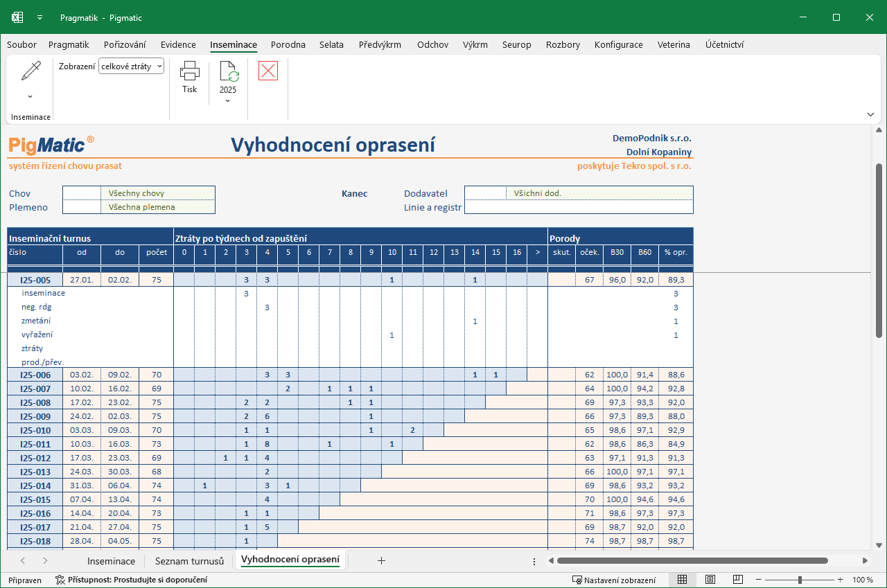The width and height of the screenshot is (887, 588).
Task: Open the Zobrazení celkové ztráty dropdown
Action: click(x=132, y=66)
